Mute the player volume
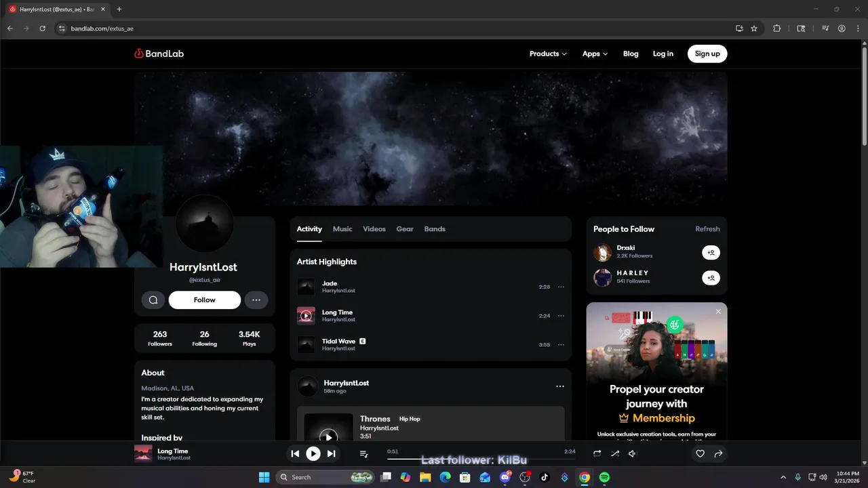The width and height of the screenshot is (868, 488). tap(632, 453)
